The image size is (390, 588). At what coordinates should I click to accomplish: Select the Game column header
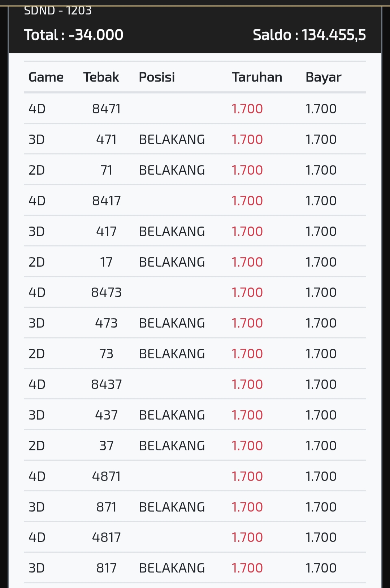click(x=46, y=77)
